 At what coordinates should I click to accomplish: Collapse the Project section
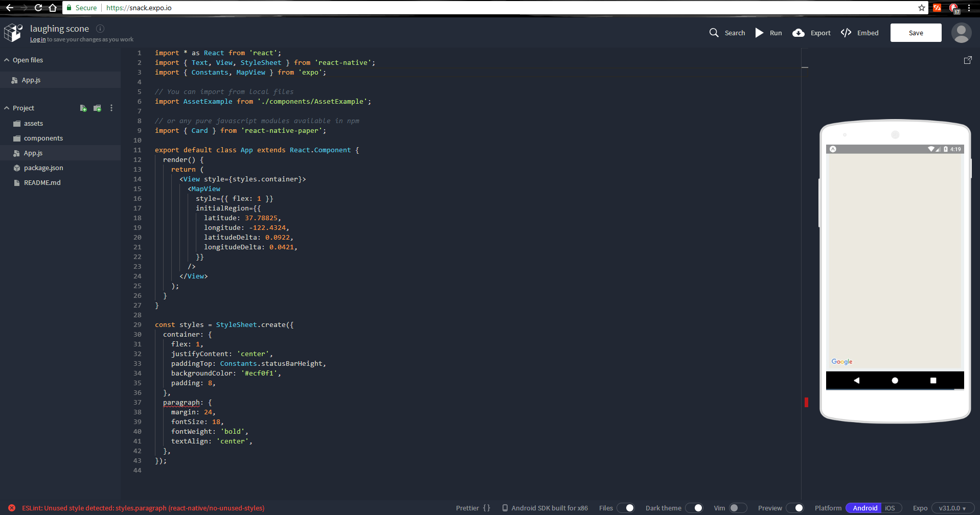(x=7, y=108)
